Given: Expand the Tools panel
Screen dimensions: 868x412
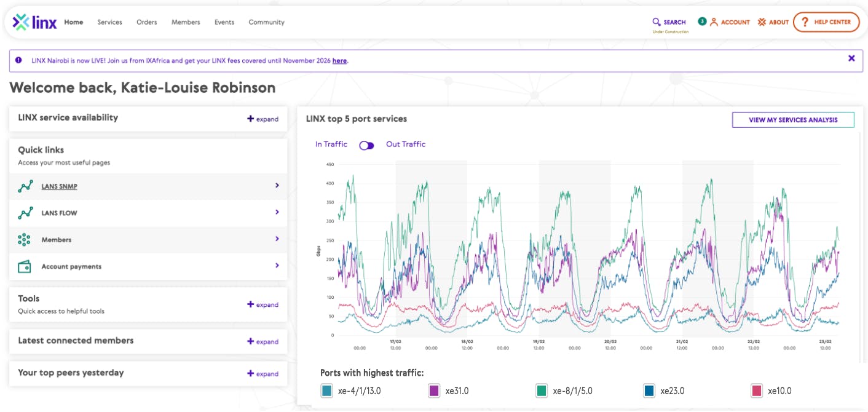Looking at the screenshot, I should (263, 304).
